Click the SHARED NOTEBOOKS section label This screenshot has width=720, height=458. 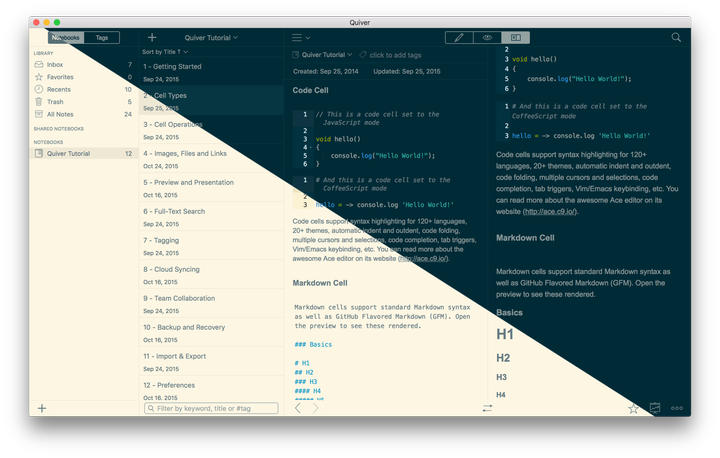pyautogui.click(x=59, y=129)
